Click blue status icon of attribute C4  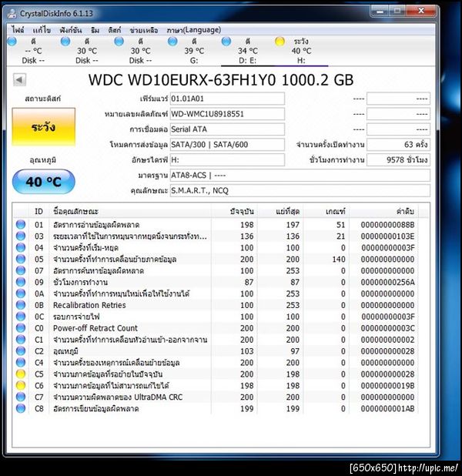coord(21,363)
